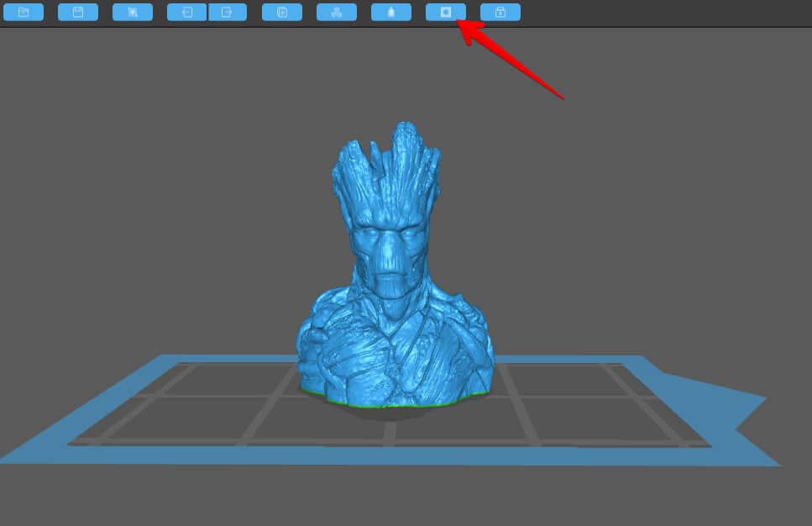Undo with the left-arrow toolbar button
The height and width of the screenshot is (526, 812).
click(187, 12)
